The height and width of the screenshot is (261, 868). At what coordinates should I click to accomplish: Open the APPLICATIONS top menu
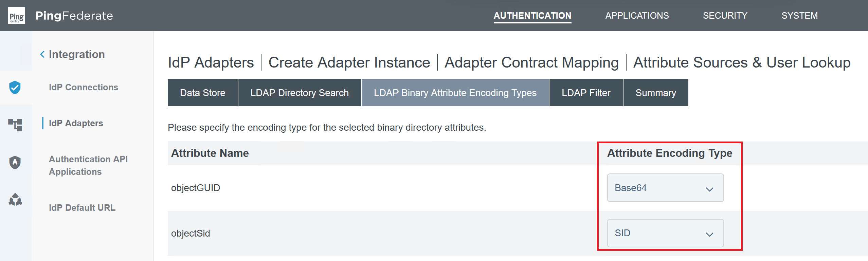637,16
